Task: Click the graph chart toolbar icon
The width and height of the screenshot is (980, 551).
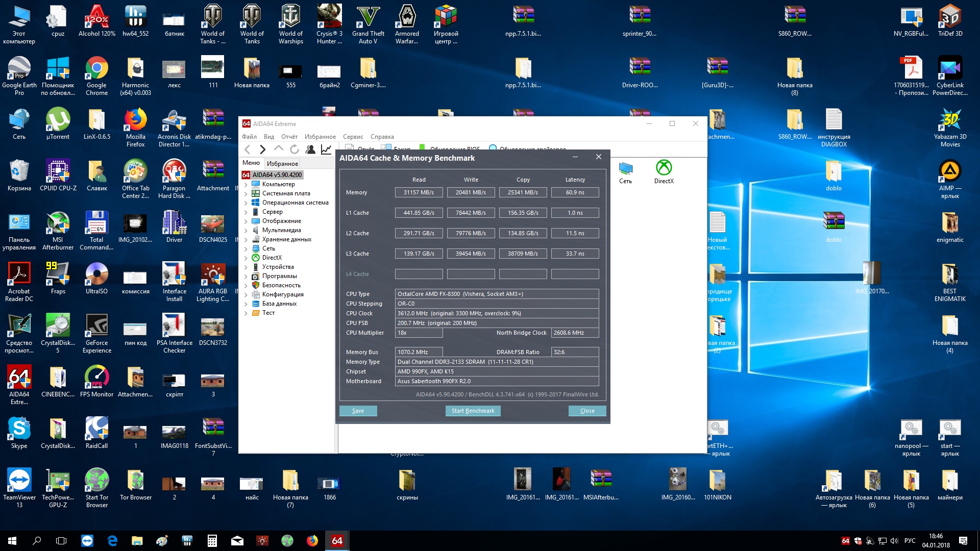Action: click(x=326, y=149)
